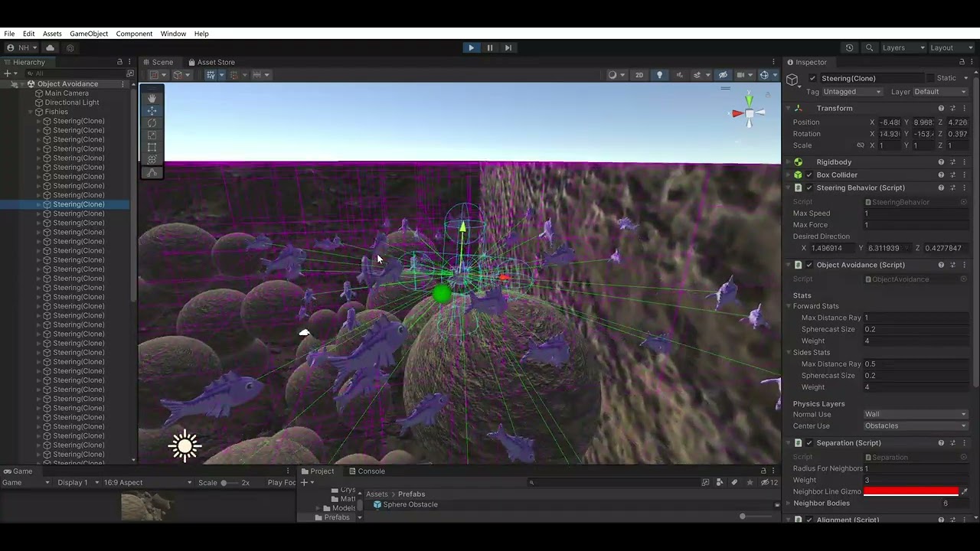980x551 pixels.
Task: Select the Rotate tool in scene toolbar
Action: (x=152, y=122)
